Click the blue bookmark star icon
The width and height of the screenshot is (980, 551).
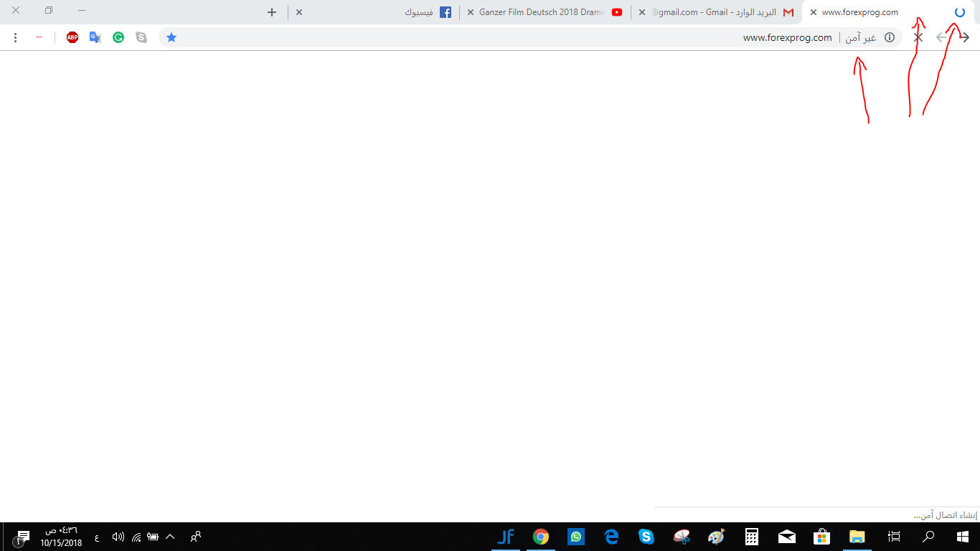[171, 37]
